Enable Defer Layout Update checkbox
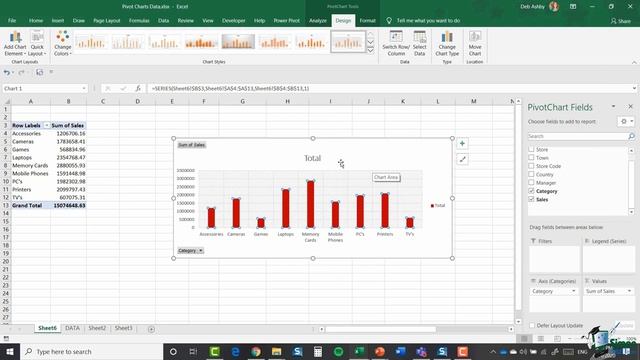Image resolution: width=640 pixels, height=360 pixels. pyautogui.click(x=532, y=325)
